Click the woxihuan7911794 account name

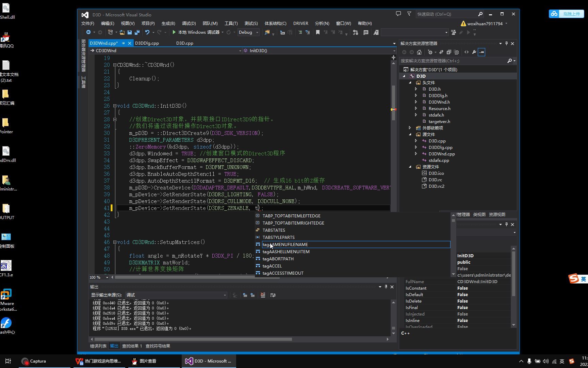[x=485, y=24]
